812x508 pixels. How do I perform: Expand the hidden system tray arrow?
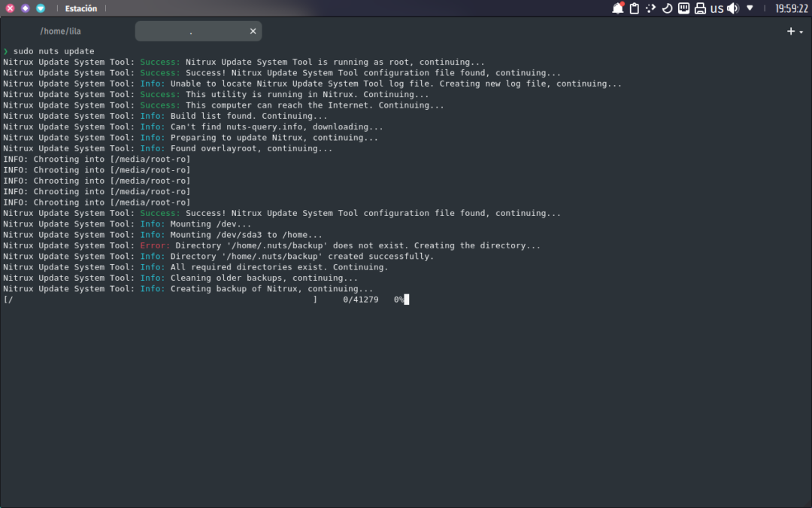click(750, 8)
